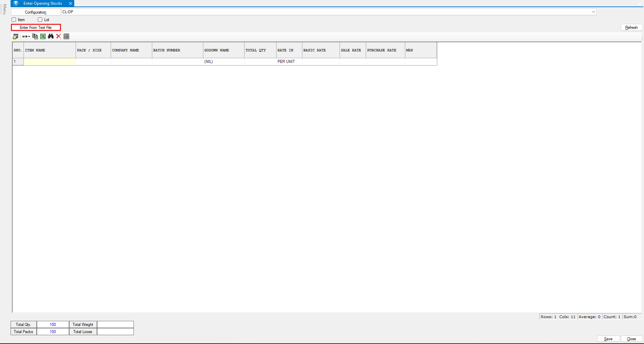
Task: Enable the Item checkbox
Action: tap(14, 20)
